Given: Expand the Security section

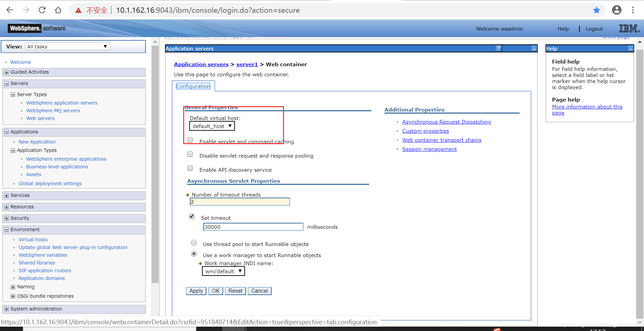Looking at the screenshot, I should click(6, 218).
